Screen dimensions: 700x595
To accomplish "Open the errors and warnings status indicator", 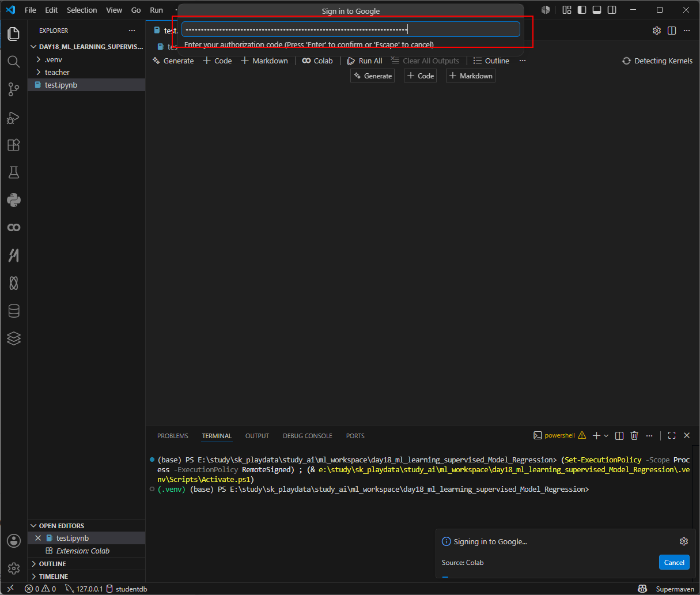I will (40, 589).
